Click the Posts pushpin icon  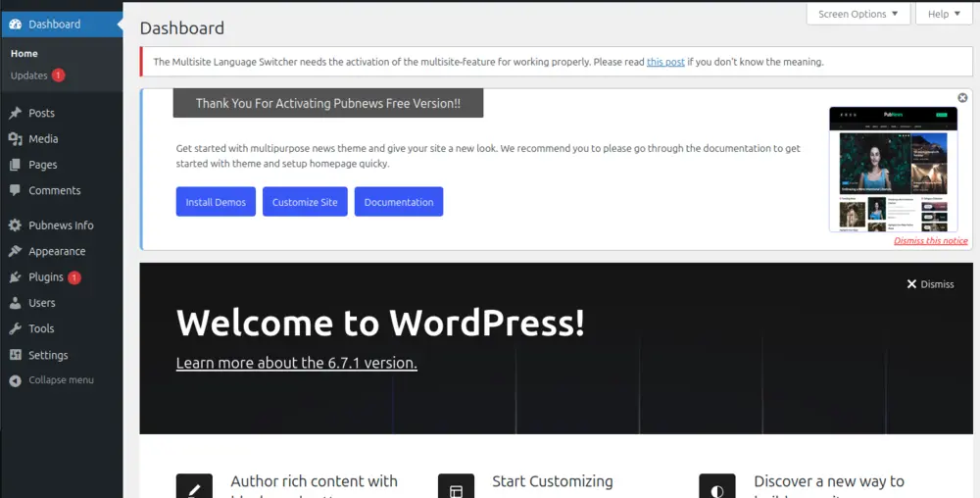point(15,113)
